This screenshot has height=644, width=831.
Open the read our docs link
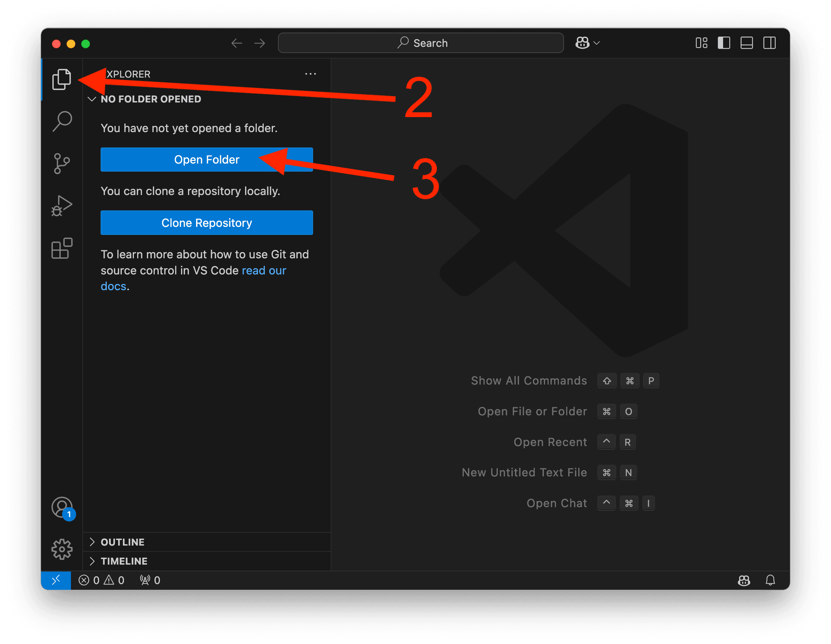264,270
